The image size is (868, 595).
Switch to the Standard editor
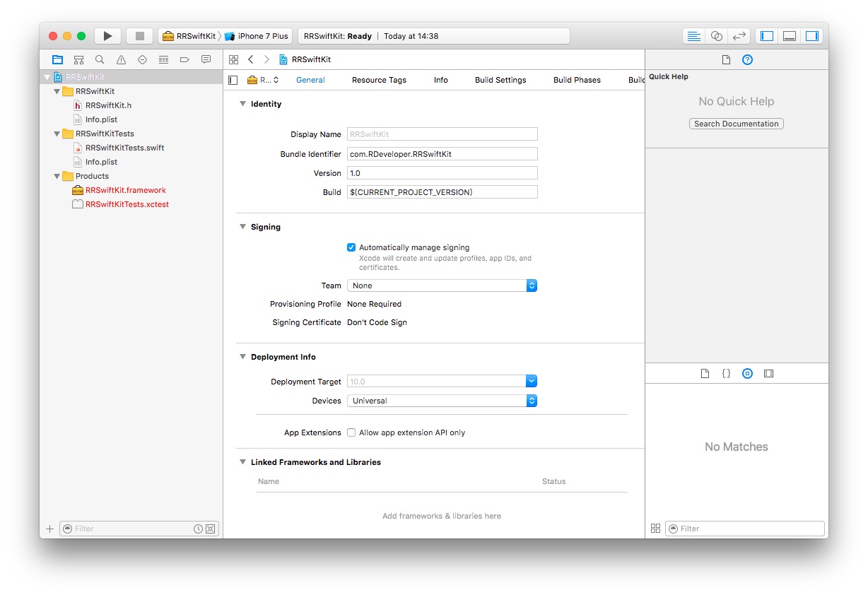coord(694,36)
